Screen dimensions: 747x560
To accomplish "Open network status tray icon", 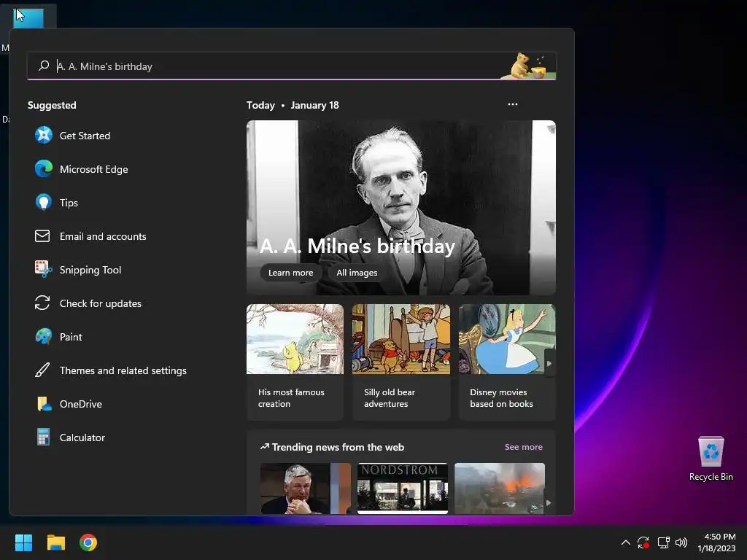I will 664,542.
